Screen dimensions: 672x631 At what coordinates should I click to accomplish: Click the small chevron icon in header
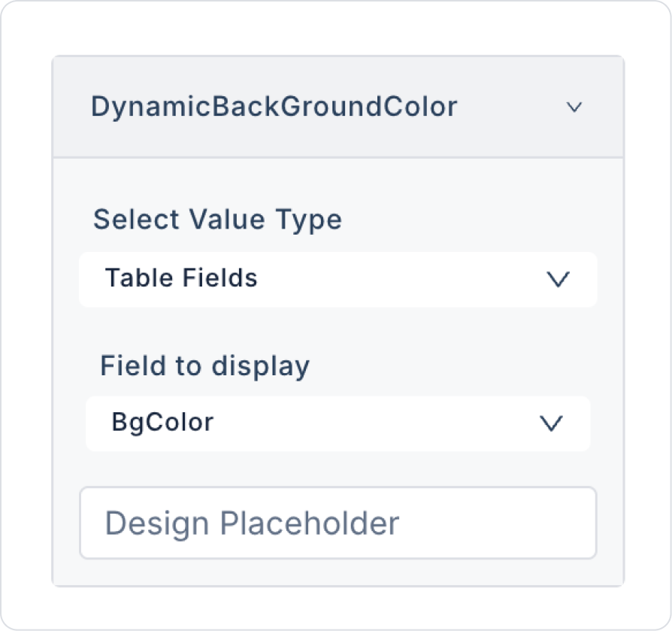pyautogui.click(x=574, y=108)
